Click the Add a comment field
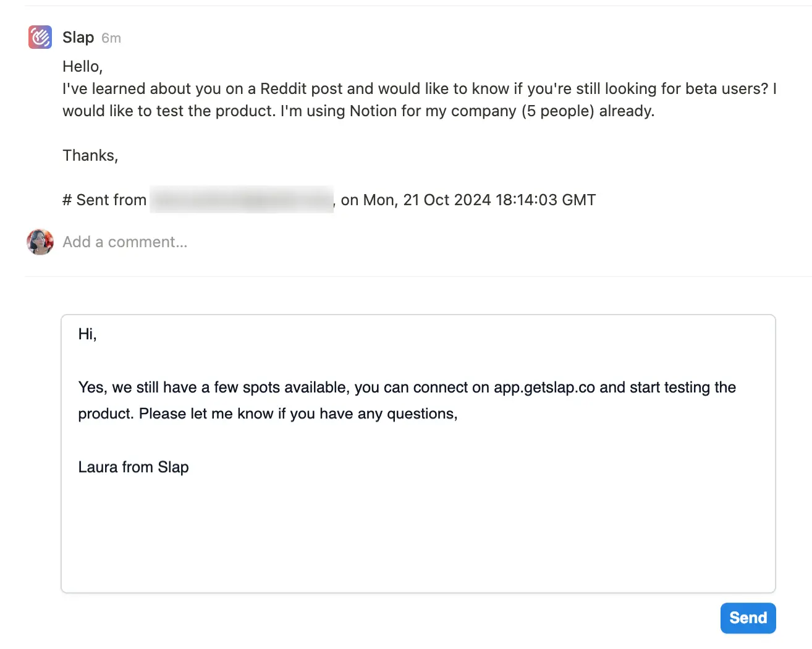Image resolution: width=812 pixels, height=649 pixels. (x=124, y=242)
